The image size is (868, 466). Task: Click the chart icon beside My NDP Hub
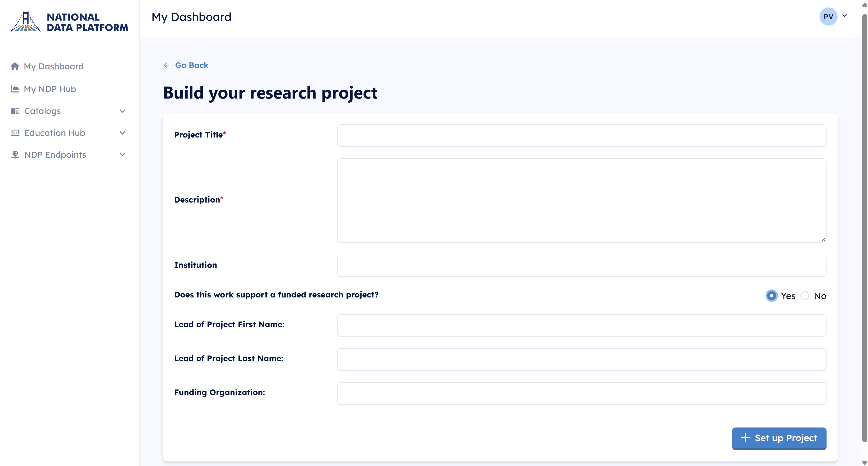(x=15, y=89)
